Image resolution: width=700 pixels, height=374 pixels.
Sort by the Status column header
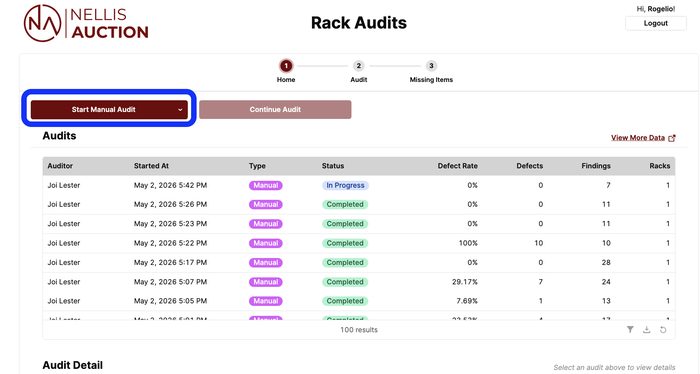click(x=333, y=166)
